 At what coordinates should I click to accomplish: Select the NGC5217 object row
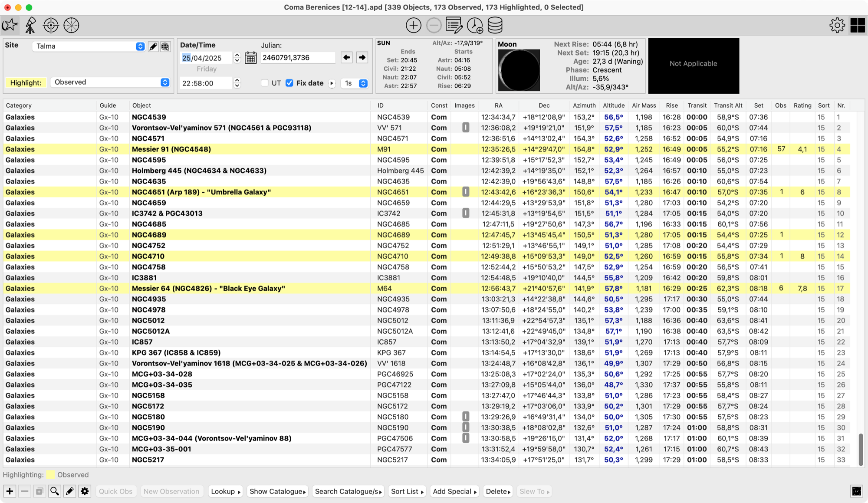(x=427, y=460)
